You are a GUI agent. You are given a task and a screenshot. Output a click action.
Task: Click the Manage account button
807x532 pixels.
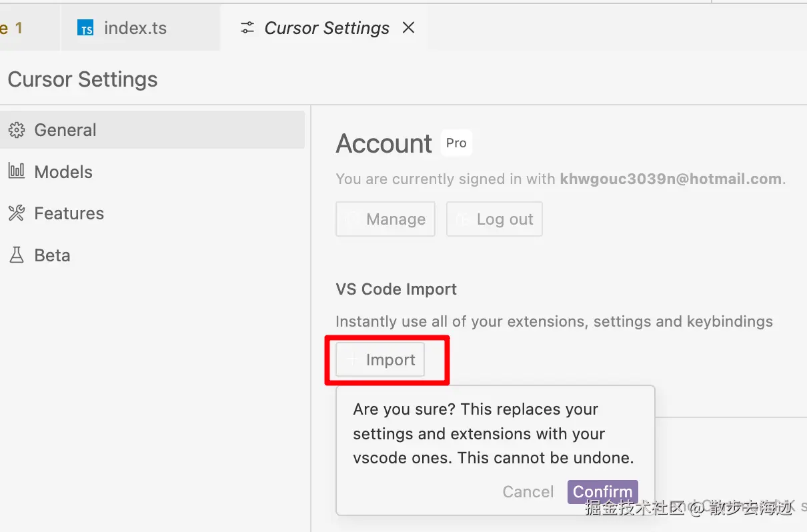385,219
